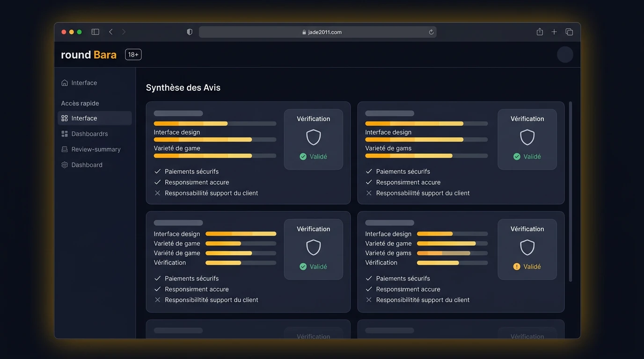Image resolution: width=644 pixels, height=359 pixels.
Task: Click the shield icon in the bottom-left card
Action: click(314, 247)
